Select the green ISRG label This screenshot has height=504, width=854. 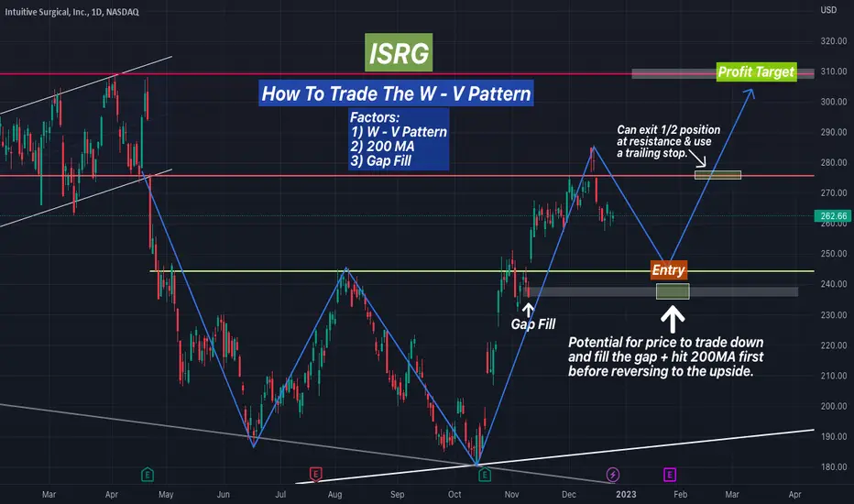click(399, 52)
